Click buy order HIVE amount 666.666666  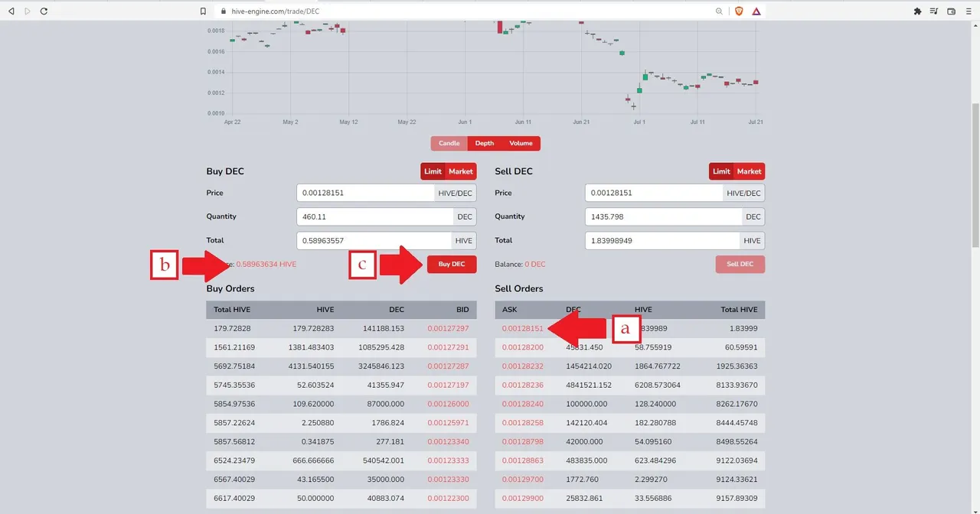[312, 460]
